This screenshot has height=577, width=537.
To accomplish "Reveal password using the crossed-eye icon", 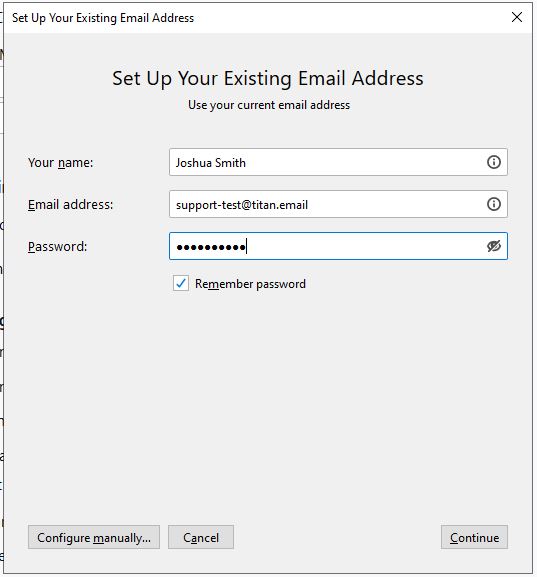I will 494,246.
